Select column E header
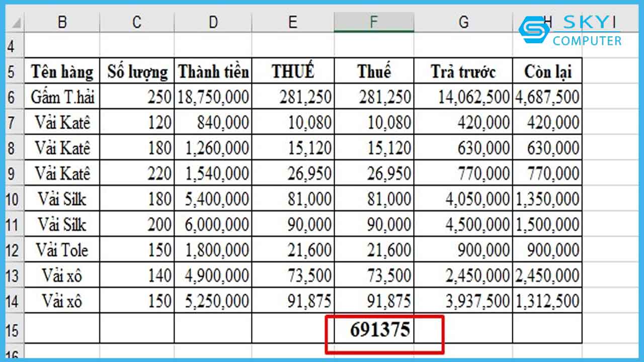Viewport: 644px width, 362px height. pos(293,23)
